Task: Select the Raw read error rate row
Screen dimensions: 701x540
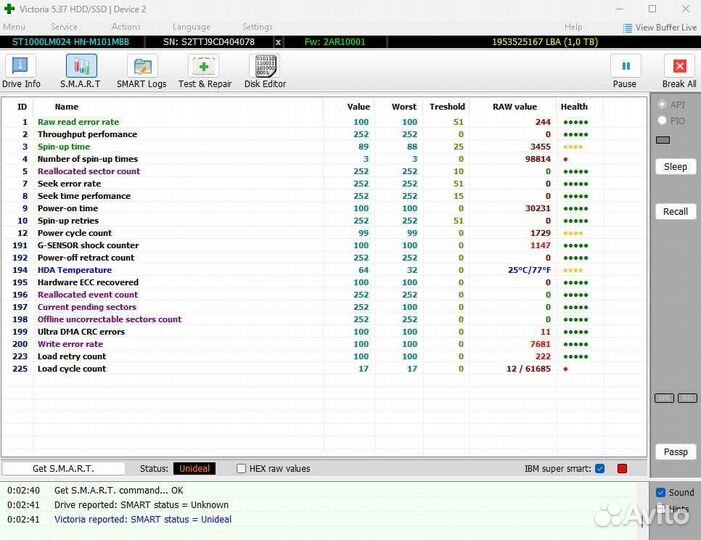Action: click(x=324, y=122)
